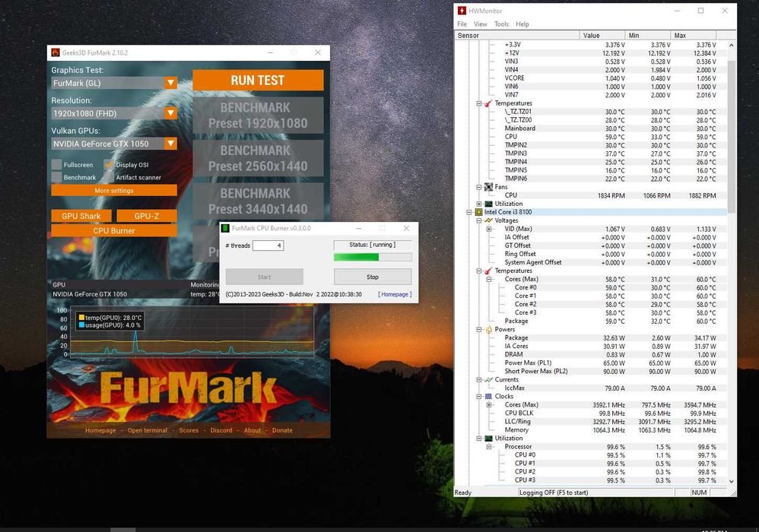The width and height of the screenshot is (759, 532).
Task: Click the HWMonitor lightning-bolt title bar icon
Action: [462, 11]
